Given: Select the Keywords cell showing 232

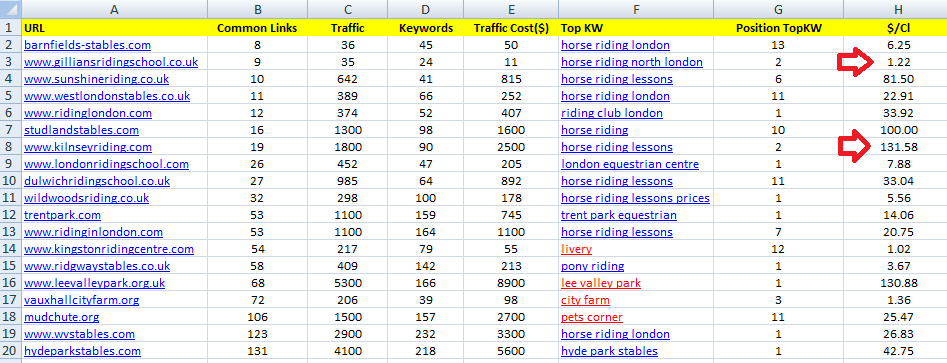Looking at the screenshot, I should (426, 334).
